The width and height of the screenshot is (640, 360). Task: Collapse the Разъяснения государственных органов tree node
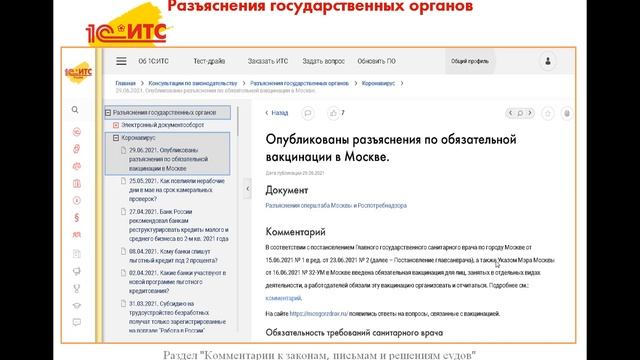[x=108, y=113]
